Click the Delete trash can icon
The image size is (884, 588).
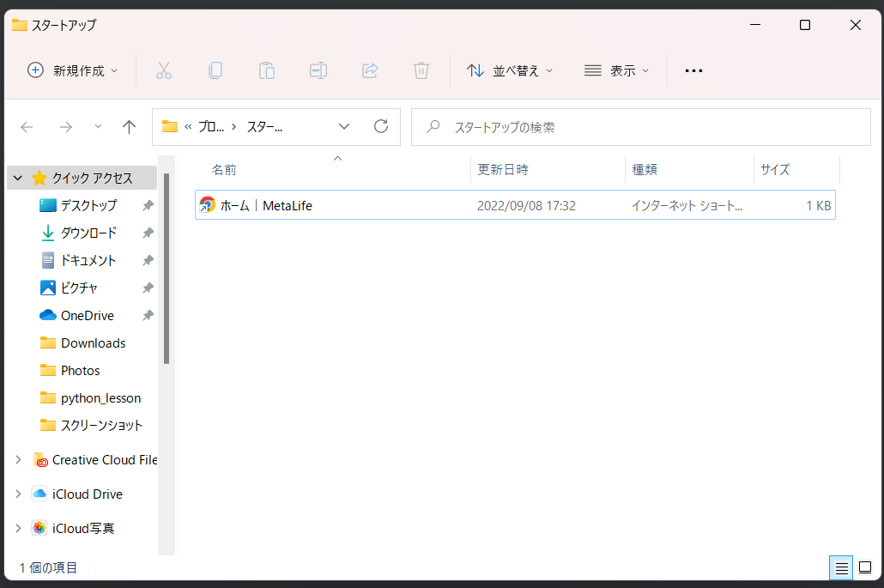point(421,70)
